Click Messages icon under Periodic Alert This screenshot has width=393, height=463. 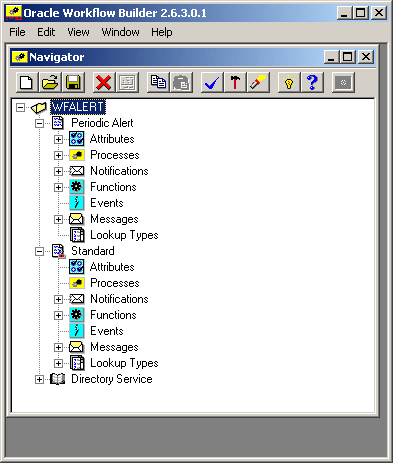click(x=76, y=219)
